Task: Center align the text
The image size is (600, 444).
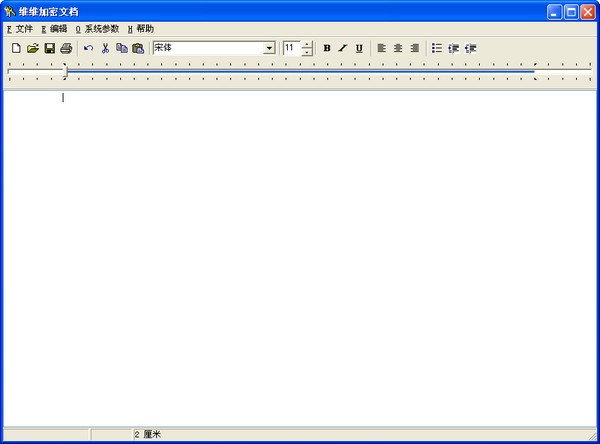Action: [398, 48]
